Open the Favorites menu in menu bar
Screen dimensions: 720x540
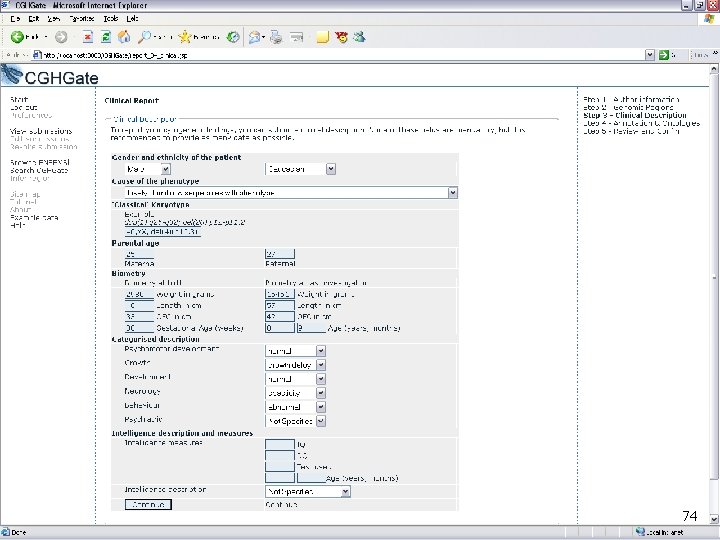click(83, 19)
